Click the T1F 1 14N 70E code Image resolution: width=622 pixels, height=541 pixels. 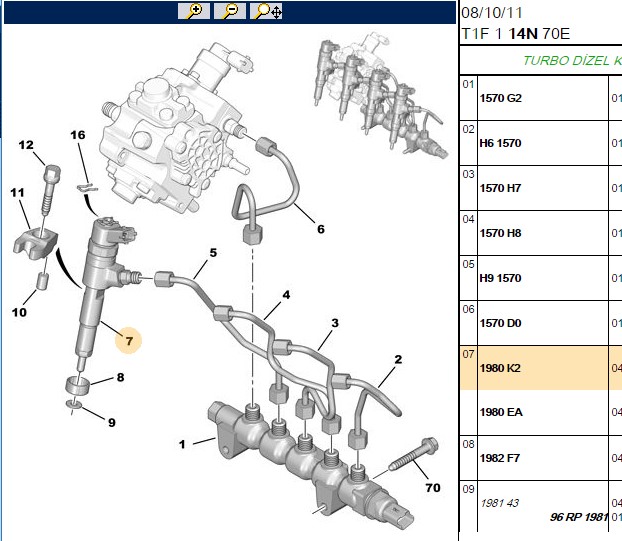[515, 34]
